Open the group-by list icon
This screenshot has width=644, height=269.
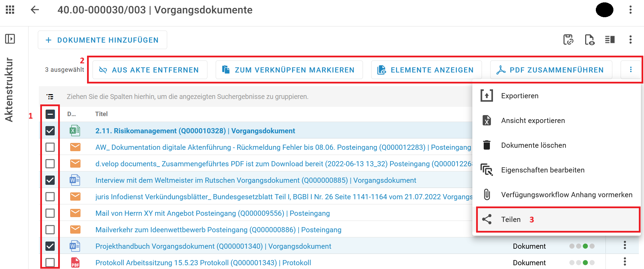[x=50, y=97]
